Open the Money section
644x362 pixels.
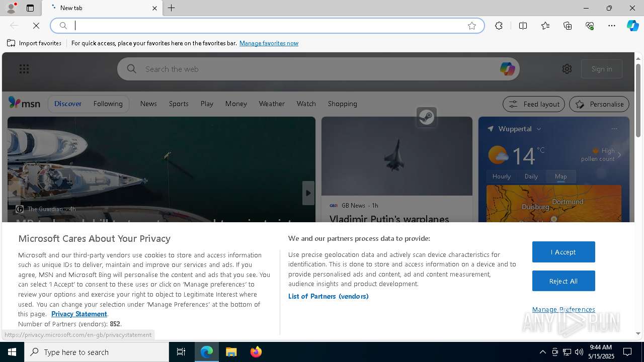[236, 104]
